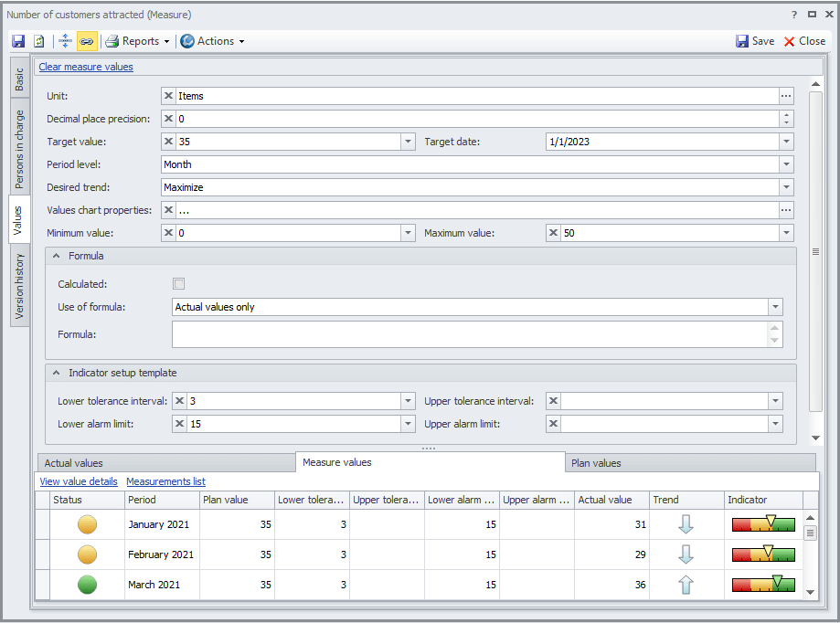Click the collapse/expand sections toolbar icon

[x=66, y=41]
